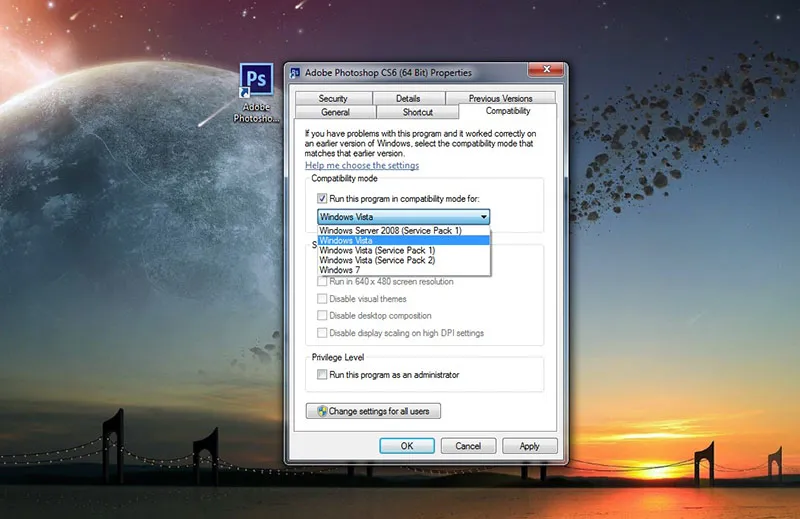Toggle Disable display scaling on high DPI
Image resolution: width=800 pixels, height=519 pixels.
(322, 333)
